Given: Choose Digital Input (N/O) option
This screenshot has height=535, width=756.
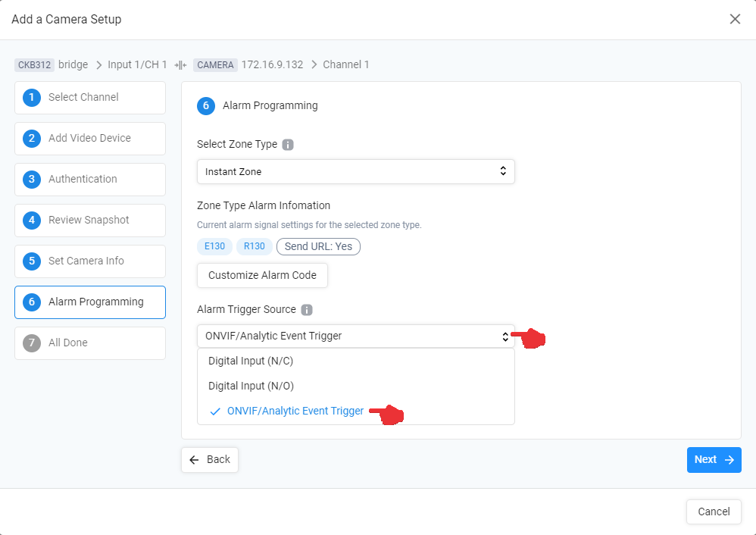Looking at the screenshot, I should [356, 386].
